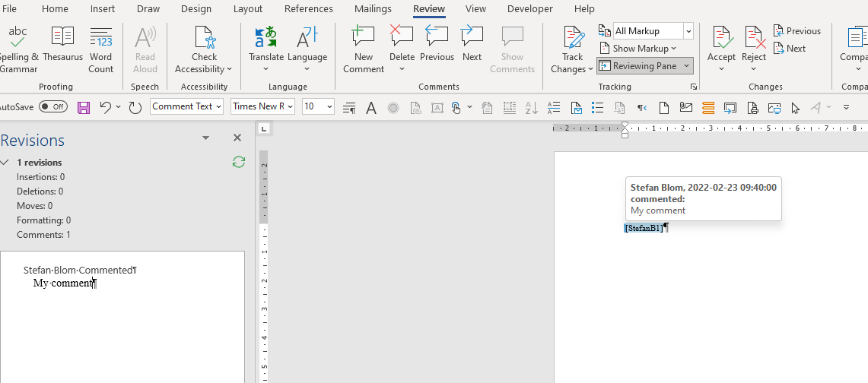
Task: Close the Revisions pane
Action: (x=237, y=138)
